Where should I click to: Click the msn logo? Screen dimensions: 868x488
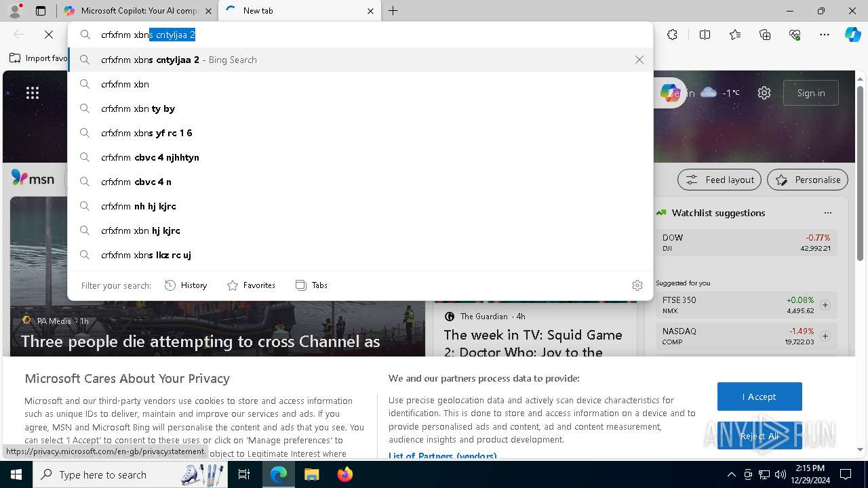coord(33,178)
